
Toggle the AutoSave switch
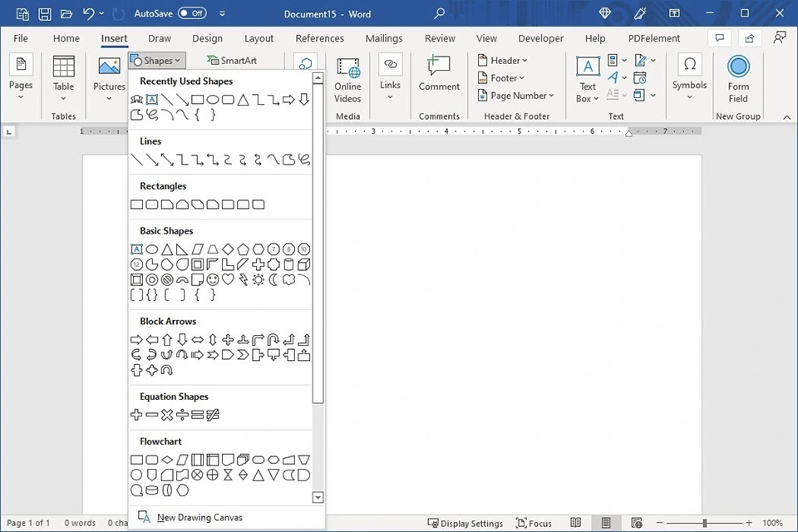point(192,13)
